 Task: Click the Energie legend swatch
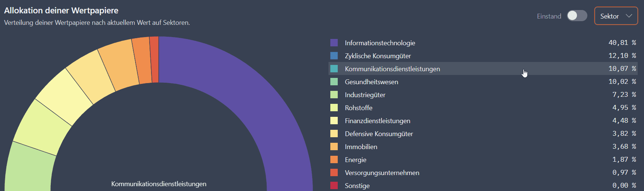pos(334,159)
